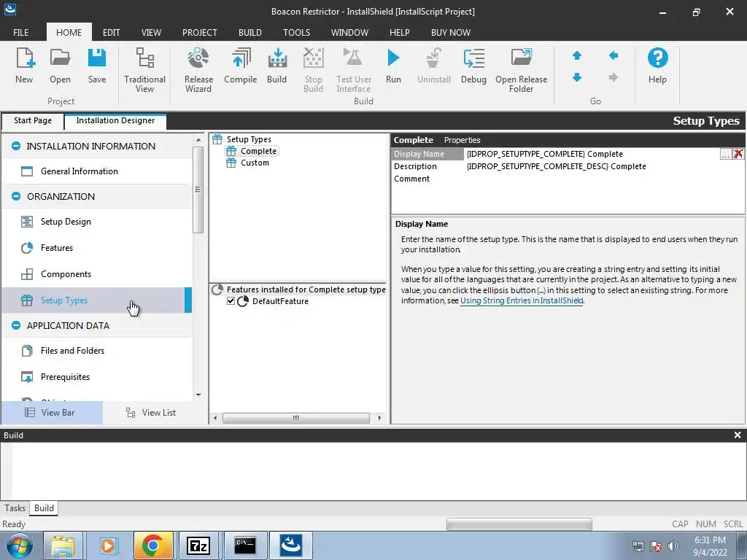Screen dimensions: 747x560
Task: Open the BUILD ribbon tab
Action: click(250, 32)
